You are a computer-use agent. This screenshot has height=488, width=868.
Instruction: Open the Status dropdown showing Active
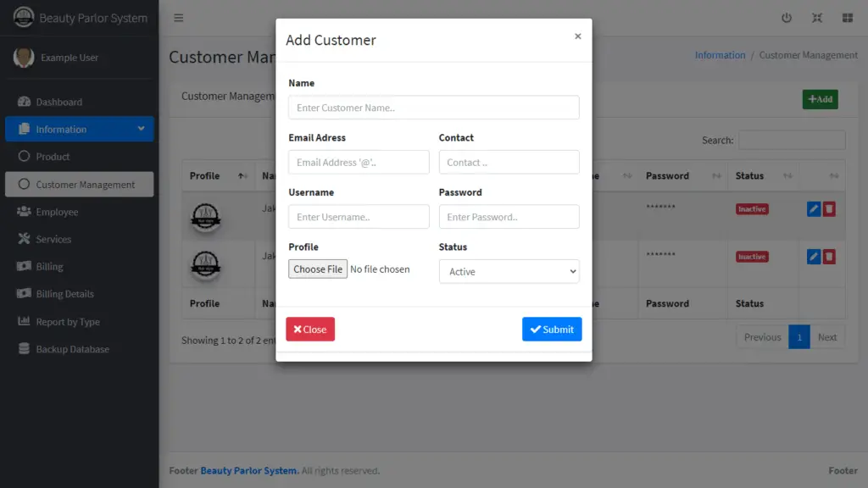click(509, 271)
